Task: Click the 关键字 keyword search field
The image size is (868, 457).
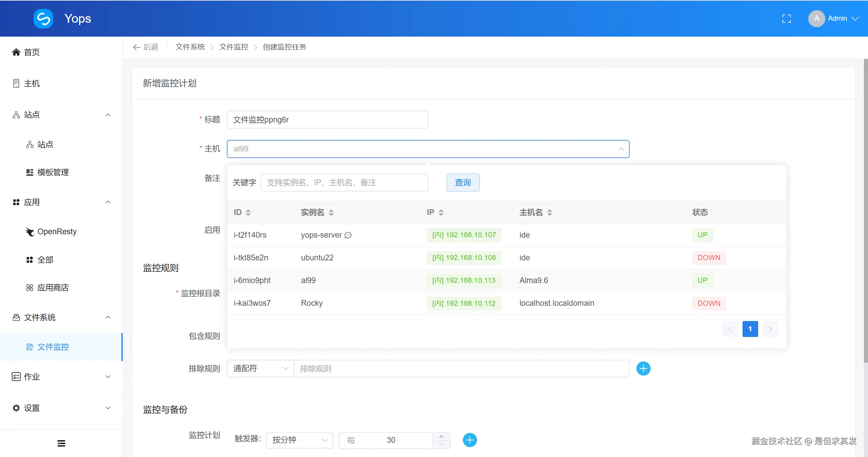Action: tap(344, 182)
